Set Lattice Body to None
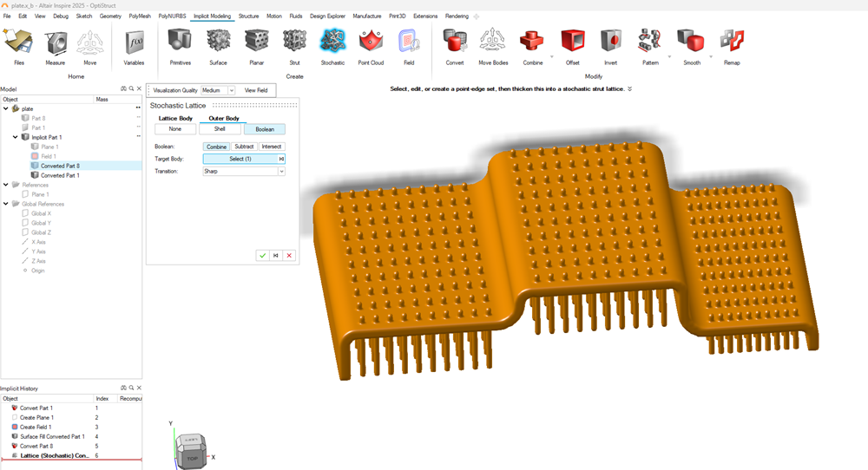Screen dimensions: 868x470 pyautogui.click(x=175, y=129)
